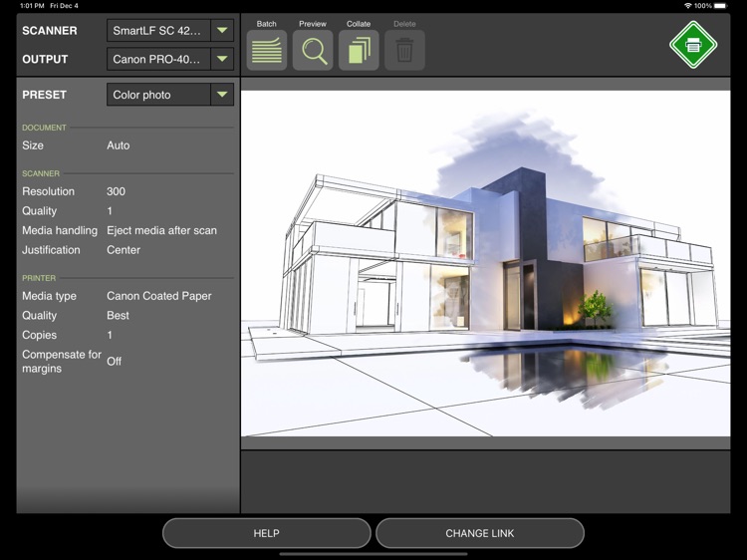Open the Output dropdown arrow
This screenshot has width=747, height=560.
coord(222,59)
